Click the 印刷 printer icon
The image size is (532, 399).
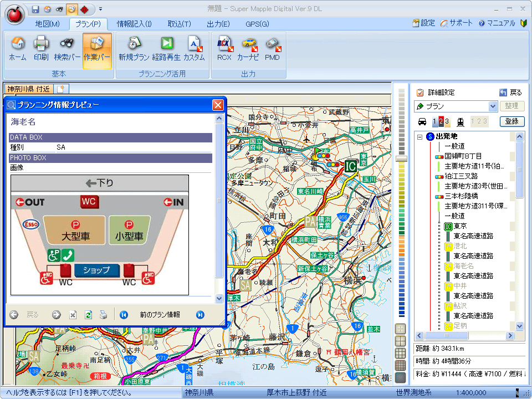[x=41, y=49]
